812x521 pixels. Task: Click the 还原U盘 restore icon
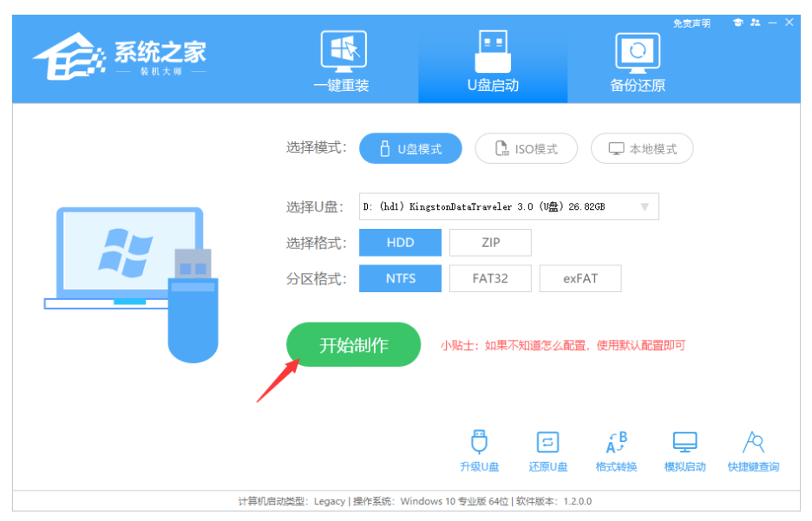547,450
